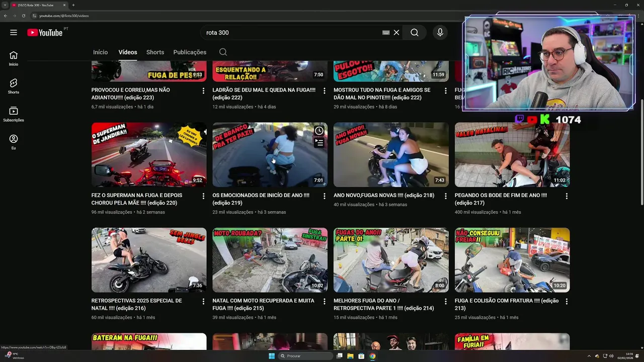Open the Eu profile sidebar item
Image resolution: width=644 pixels, height=362 pixels.
[x=14, y=142]
